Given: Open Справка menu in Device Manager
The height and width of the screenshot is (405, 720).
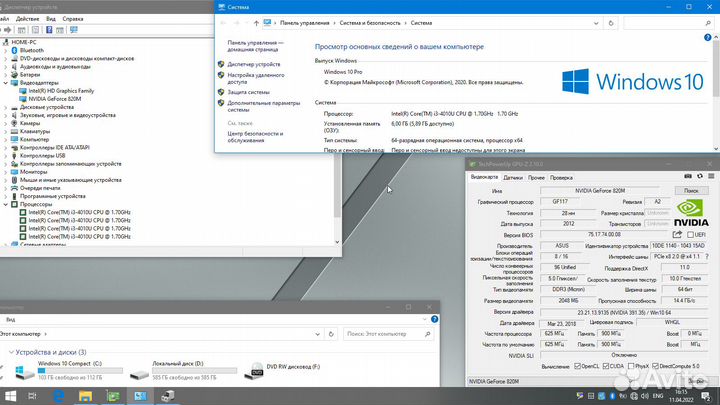Looking at the screenshot, I should 73,19.
